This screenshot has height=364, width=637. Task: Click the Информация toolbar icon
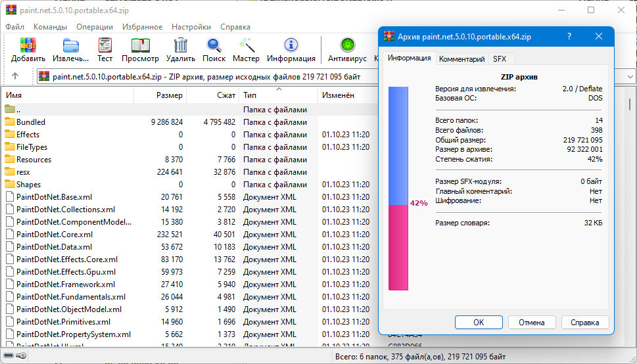pos(291,45)
